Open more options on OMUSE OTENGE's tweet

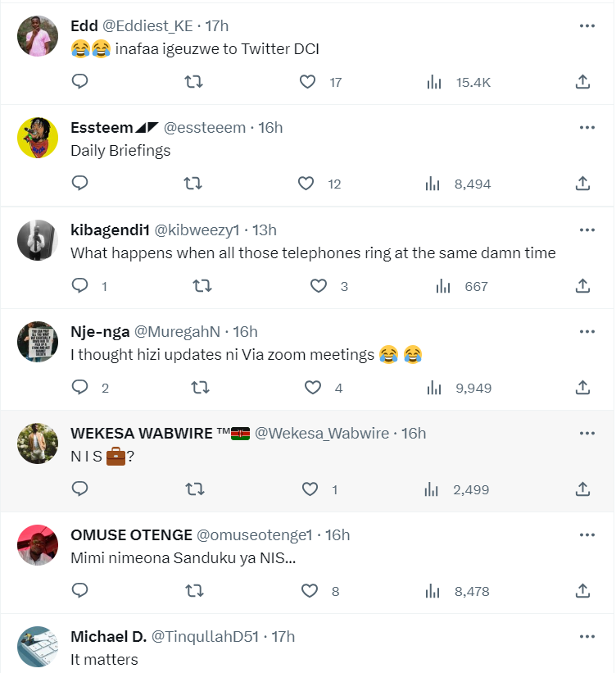[587, 535]
